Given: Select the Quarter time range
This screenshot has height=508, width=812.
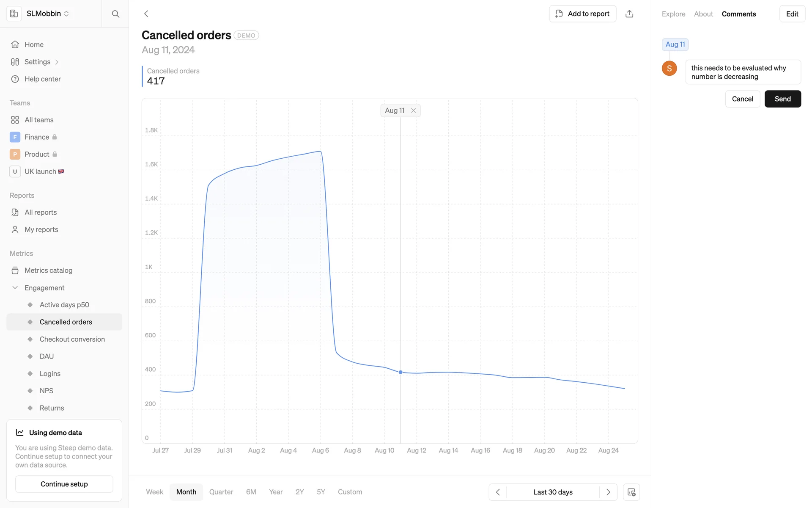Looking at the screenshot, I should tap(221, 492).
